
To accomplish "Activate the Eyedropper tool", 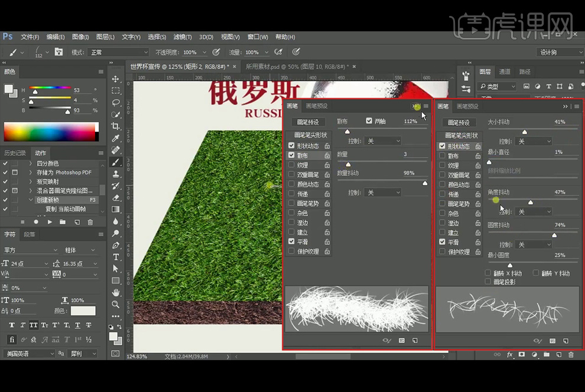I will pos(116,138).
